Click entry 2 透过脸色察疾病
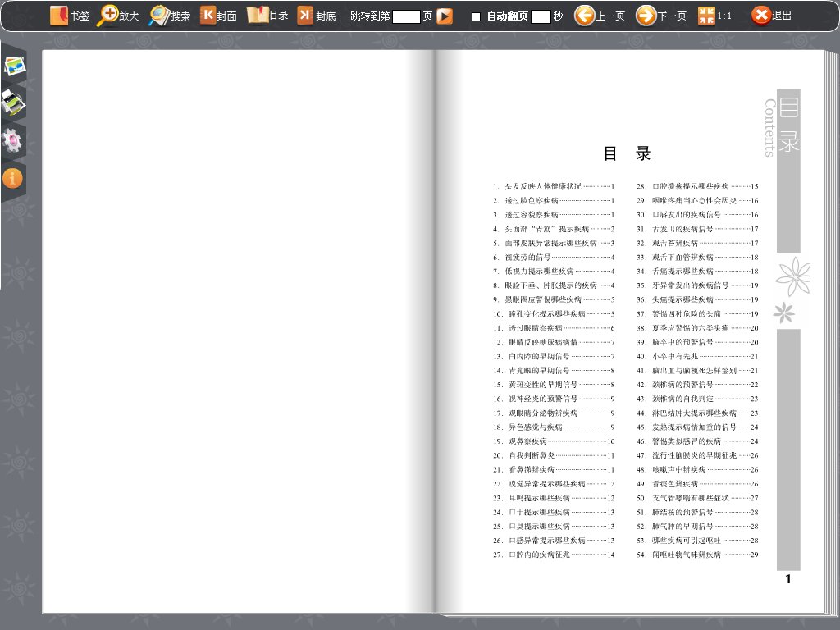The height and width of the screenshot is (630, 840). coord(554,200)
